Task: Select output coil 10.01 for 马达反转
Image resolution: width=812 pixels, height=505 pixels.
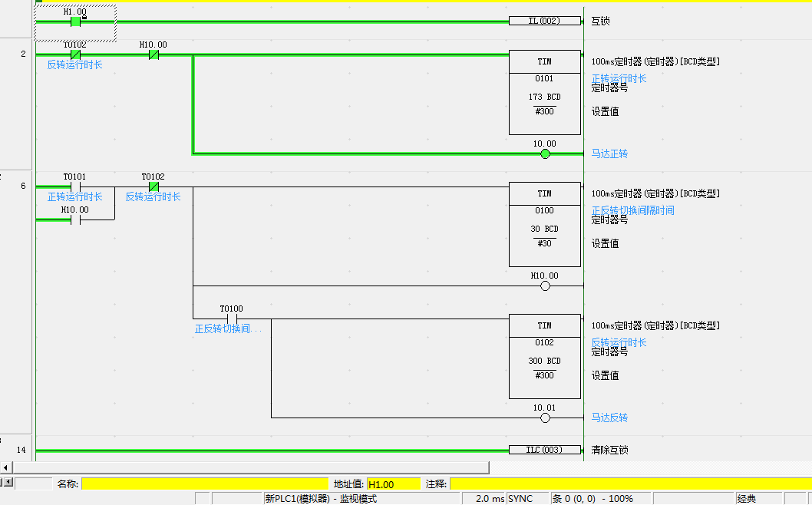Action: click(x=545, y=418)
